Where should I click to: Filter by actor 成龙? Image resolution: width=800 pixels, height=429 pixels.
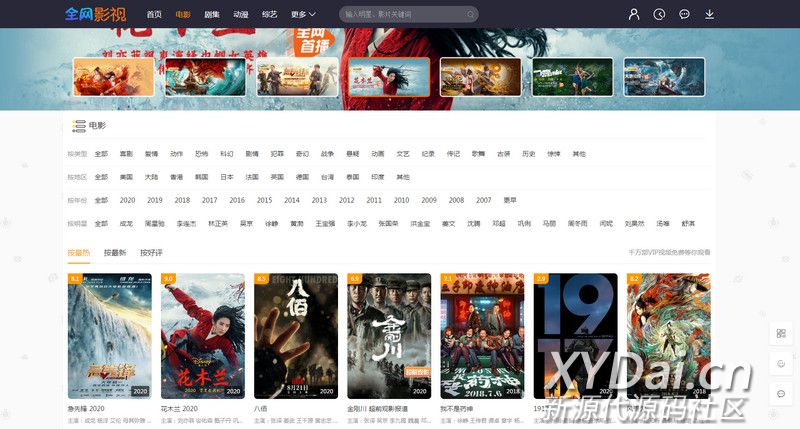(126, 223)
